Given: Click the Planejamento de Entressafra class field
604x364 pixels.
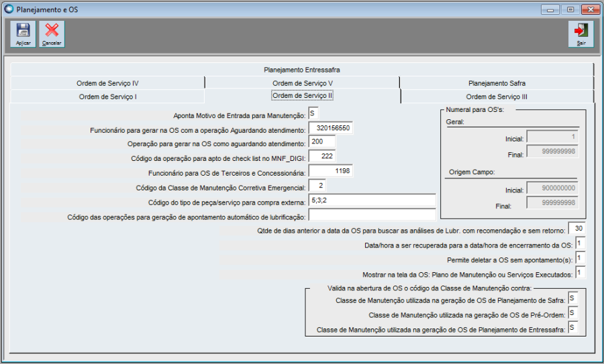Looking at the screenshot, I should click(x=573, y=327).
